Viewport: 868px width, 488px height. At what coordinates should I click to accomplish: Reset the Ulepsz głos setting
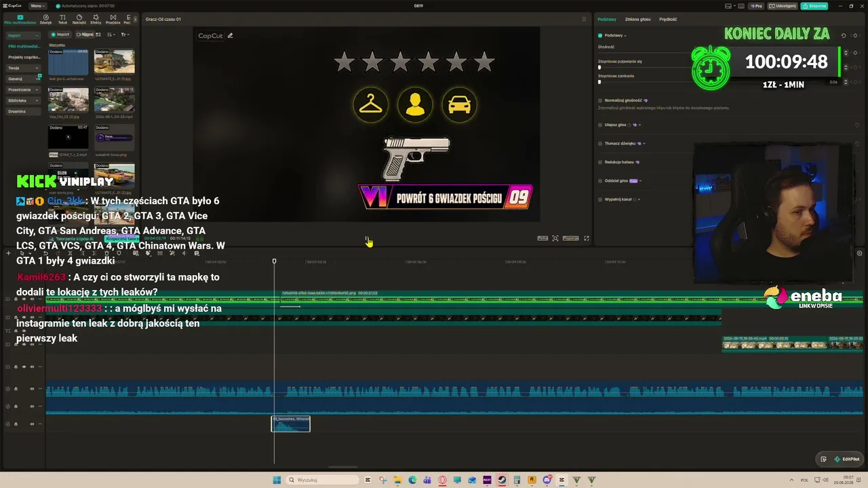pos(857,125)
